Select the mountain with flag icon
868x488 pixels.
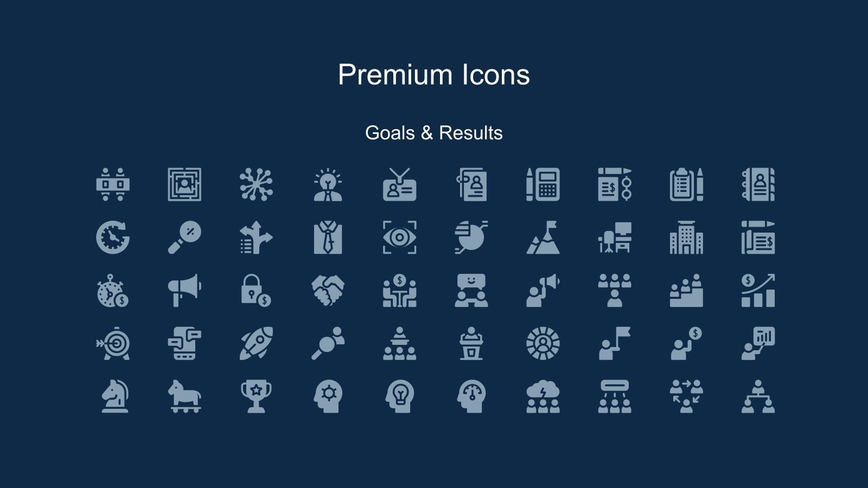543,237
